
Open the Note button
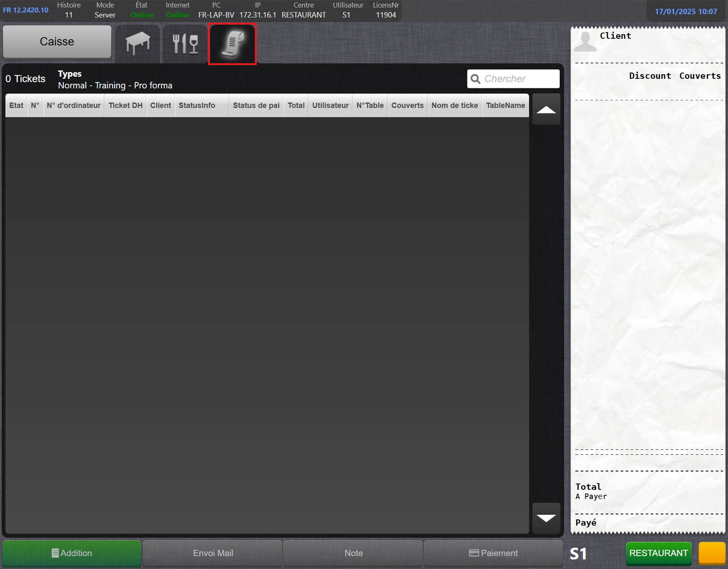pos(353,553)
